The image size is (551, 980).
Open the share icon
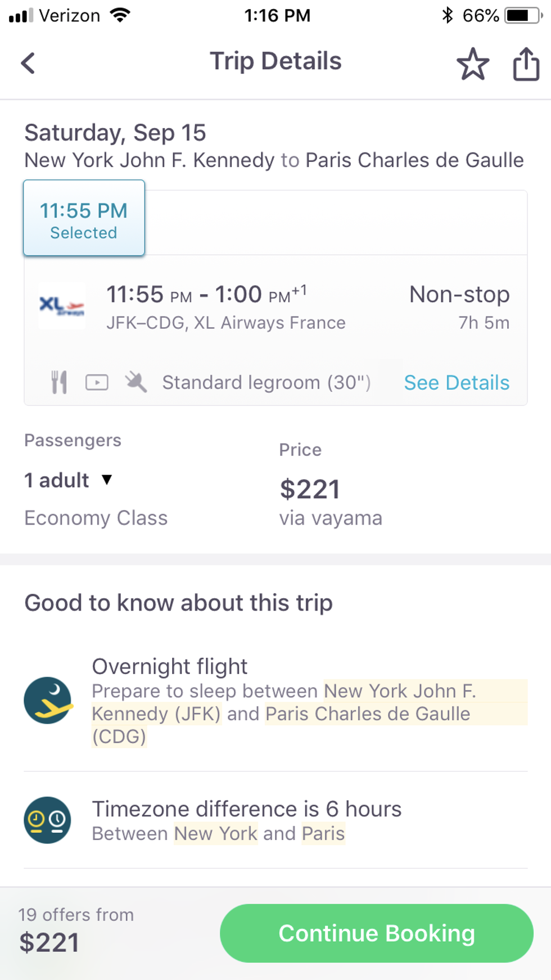(x=526, y=64)
